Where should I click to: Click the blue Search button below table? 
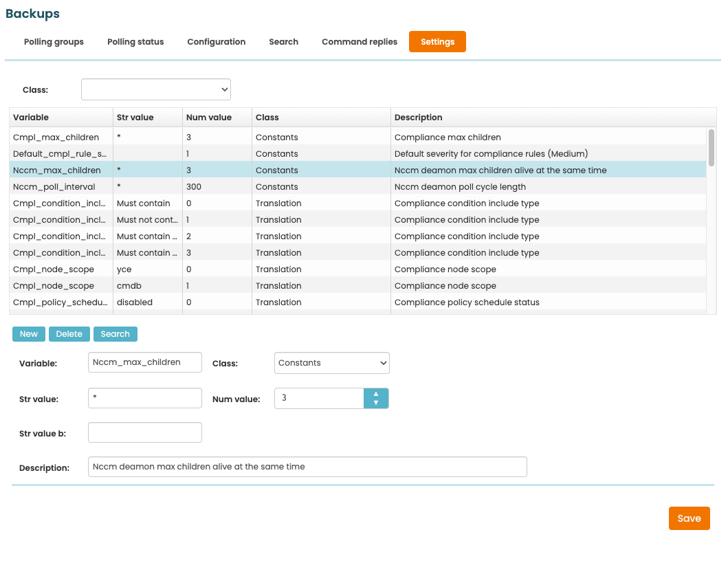pyautogui.click(x=115, y=334)
